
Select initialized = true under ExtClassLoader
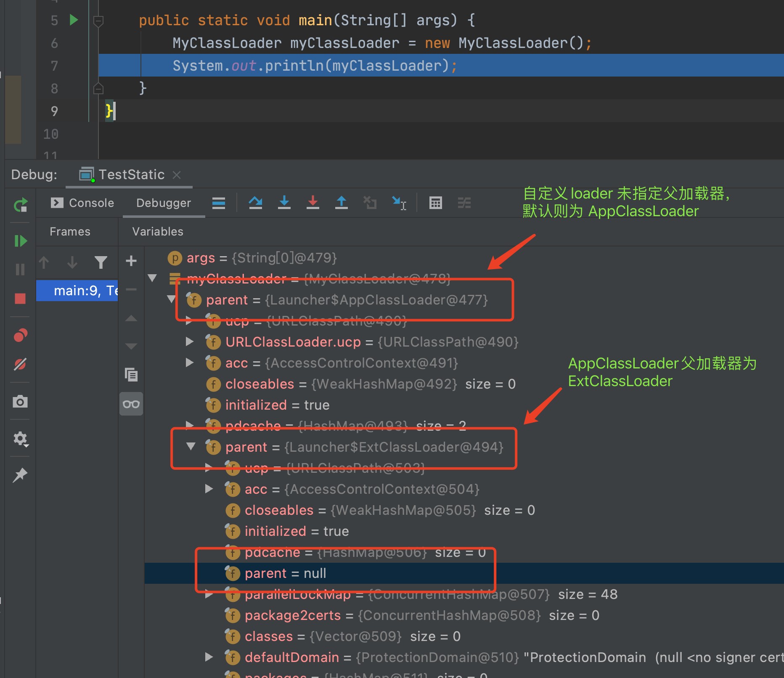tap(464, 531)
